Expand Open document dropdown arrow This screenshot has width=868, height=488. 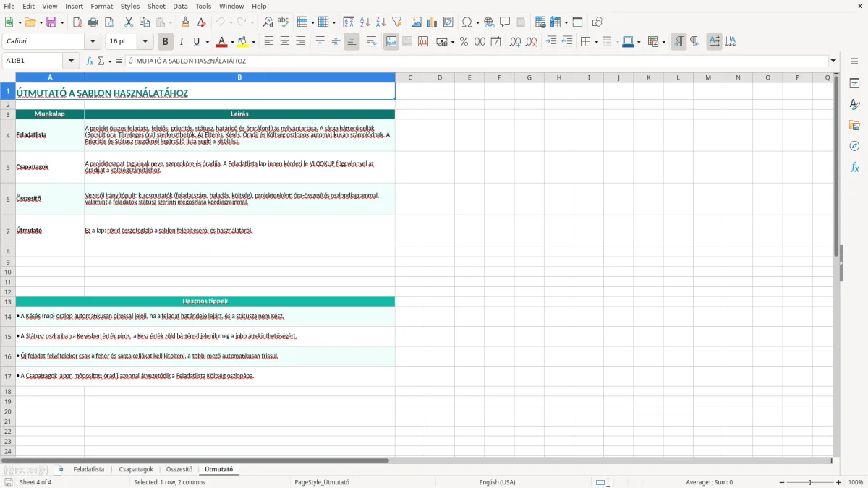(x=40, y=22)
